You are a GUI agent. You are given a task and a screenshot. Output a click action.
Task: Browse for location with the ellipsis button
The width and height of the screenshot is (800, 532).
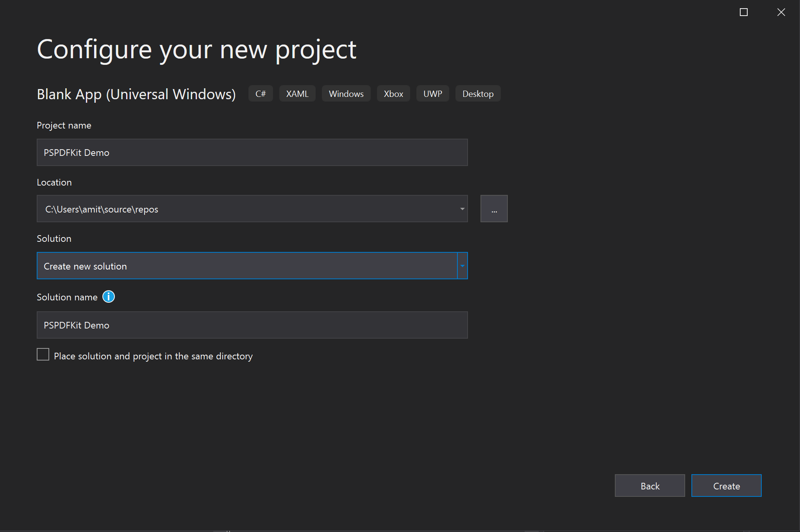(494, 209)
